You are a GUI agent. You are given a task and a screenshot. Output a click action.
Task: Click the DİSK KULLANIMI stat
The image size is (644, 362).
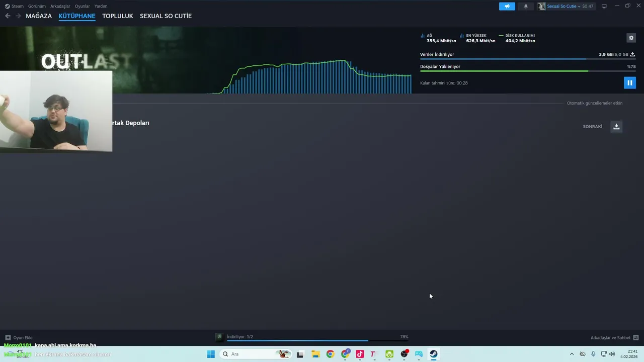(x=517, y=38)
